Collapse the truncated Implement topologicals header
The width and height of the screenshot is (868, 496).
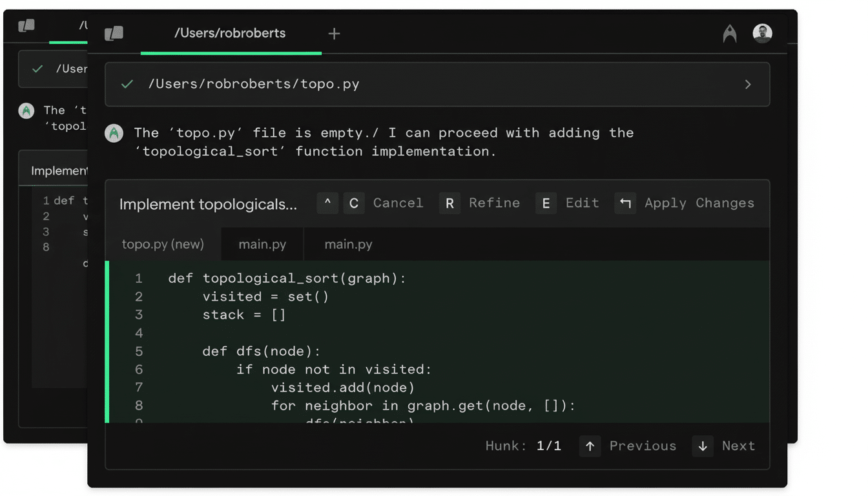[x=208, y=204]
